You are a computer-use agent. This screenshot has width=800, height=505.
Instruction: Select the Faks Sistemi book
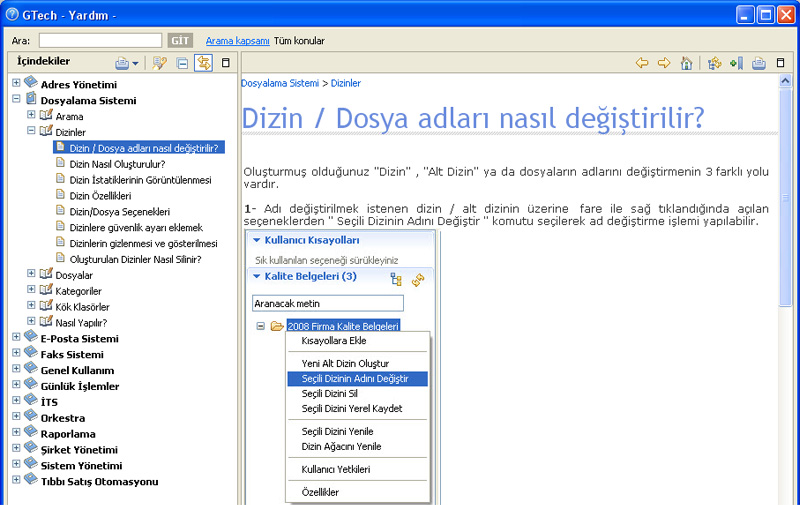coord(72,355)
